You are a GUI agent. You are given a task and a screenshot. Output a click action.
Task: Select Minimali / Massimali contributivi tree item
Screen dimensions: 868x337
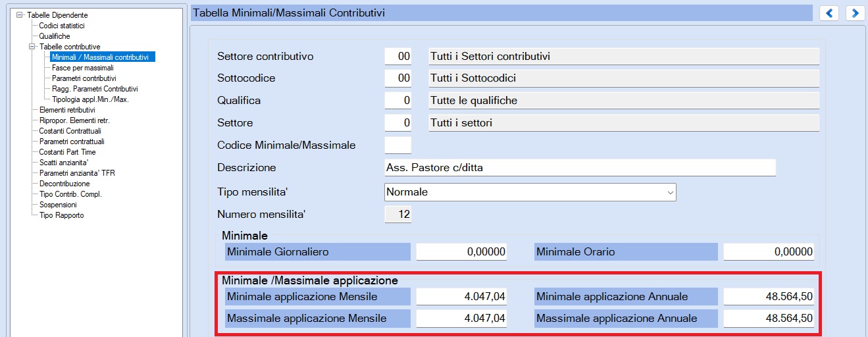103,57
